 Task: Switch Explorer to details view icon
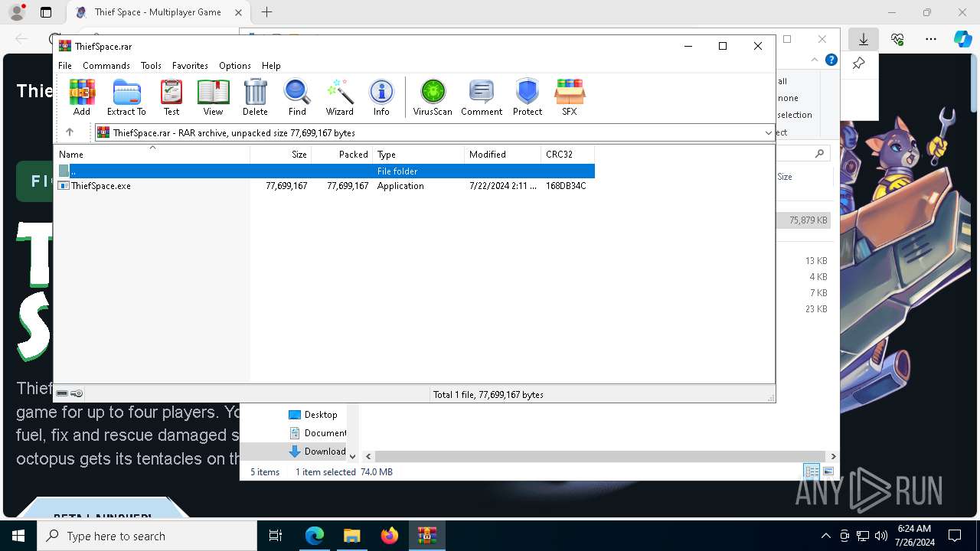(x=812, y=471)
